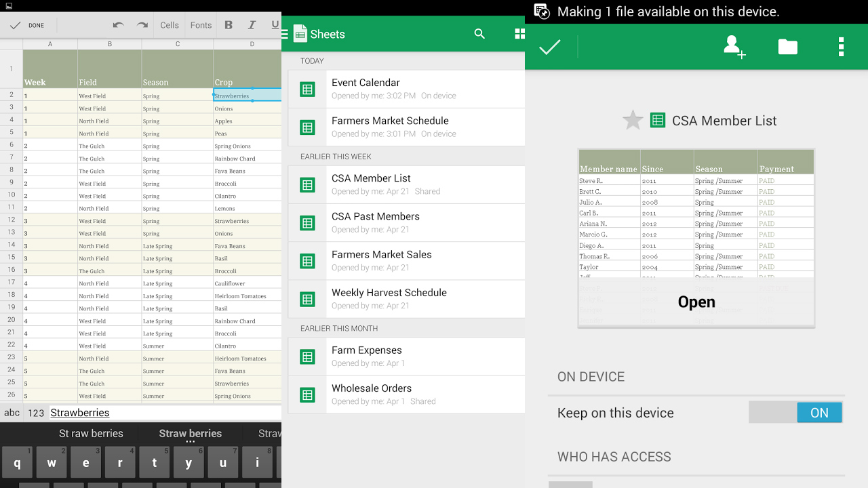The height and width of the screenshot is (488, 868).
Task: Open the Fonts formatting menu
Action: 201,25
